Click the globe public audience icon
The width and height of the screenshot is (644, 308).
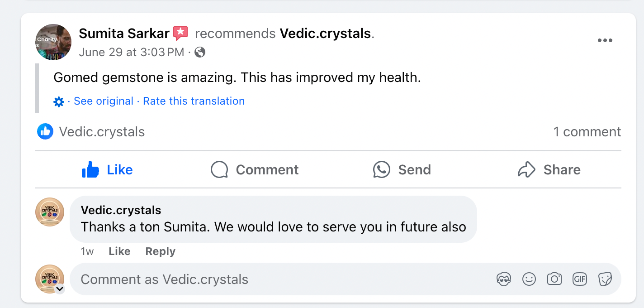(200, 53)
